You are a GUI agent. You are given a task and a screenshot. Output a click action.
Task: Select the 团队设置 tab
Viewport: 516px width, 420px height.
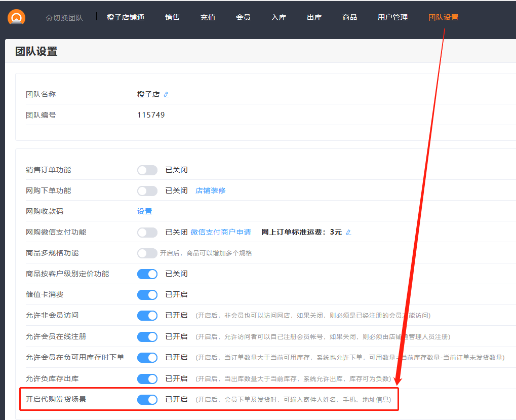click(x=443, y=17)
